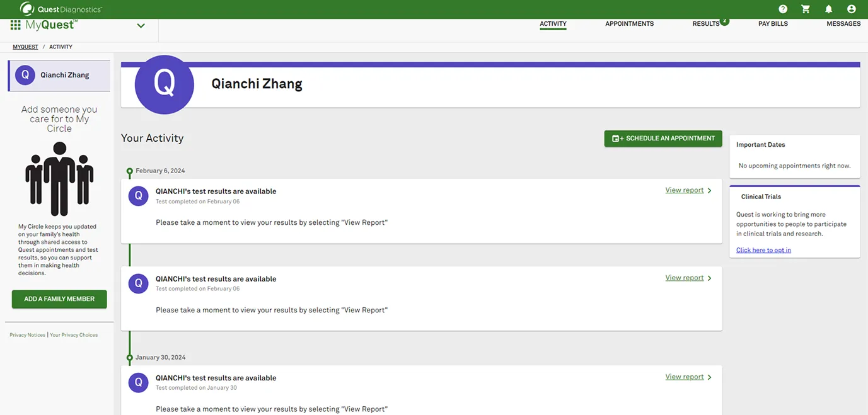Open View report for second February 06 result
Screen dimensions: 868x415
pyautogui.click(x=685, y=278)
